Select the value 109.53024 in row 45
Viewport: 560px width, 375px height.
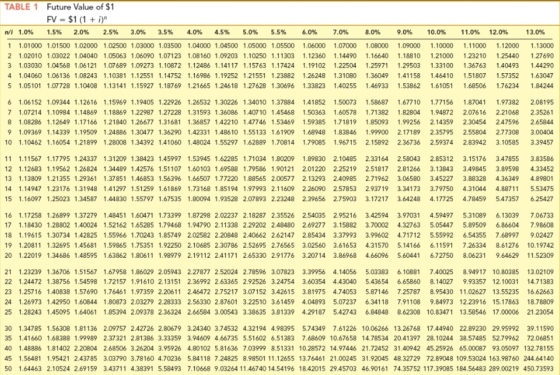tap(471, 358)
